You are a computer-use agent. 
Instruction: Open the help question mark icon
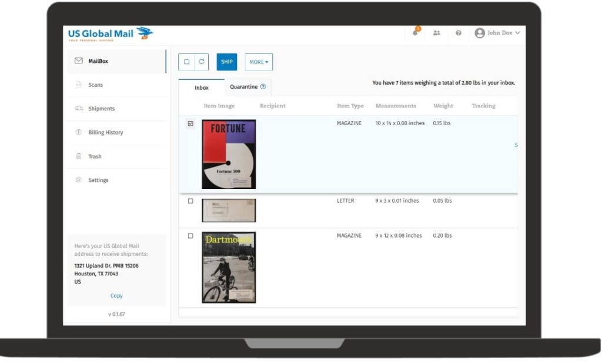tap(459, 33)
